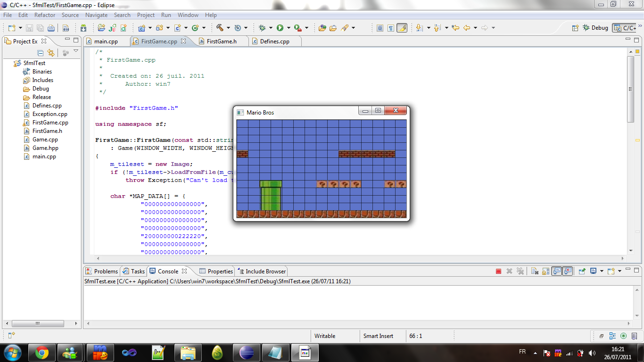Click the Build hammer icon
The image size is (644, 362).
220,28
